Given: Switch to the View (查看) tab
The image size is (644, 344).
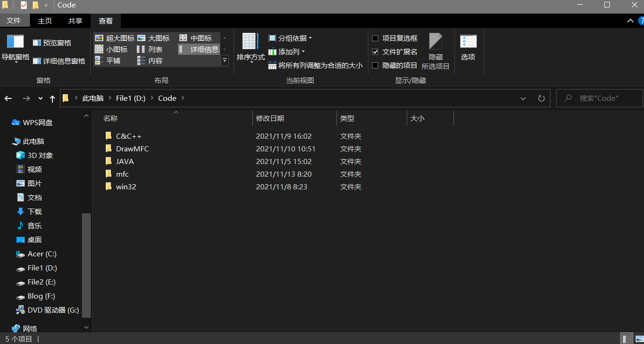Looking at the screenshot, I should click(x=106, y=21).
